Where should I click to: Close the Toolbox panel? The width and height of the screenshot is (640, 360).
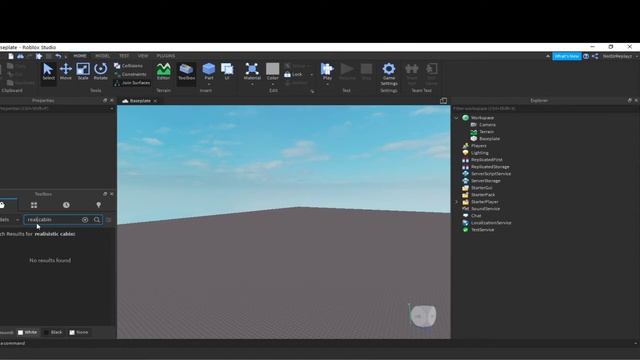click(x=111, y=194)
